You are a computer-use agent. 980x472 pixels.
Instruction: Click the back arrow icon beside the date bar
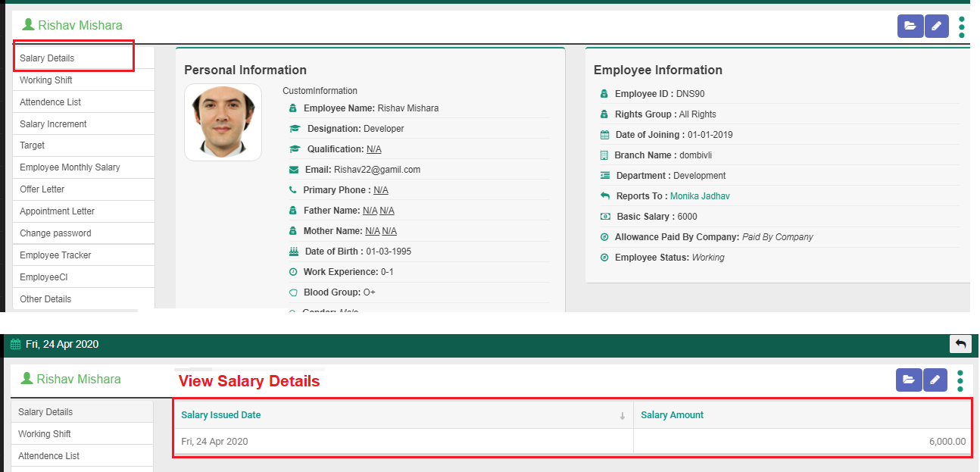click(960, 344)
